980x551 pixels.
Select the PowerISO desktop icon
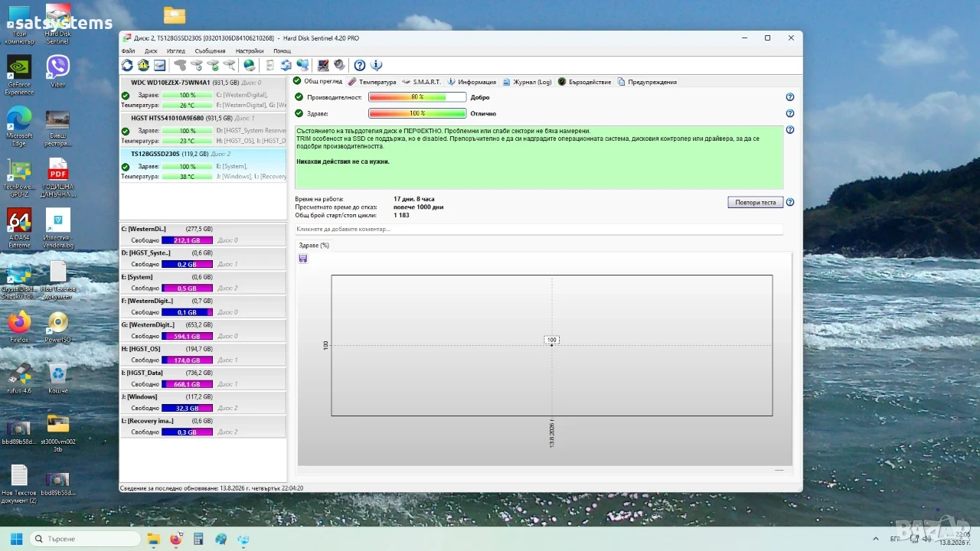coord(58,327)
